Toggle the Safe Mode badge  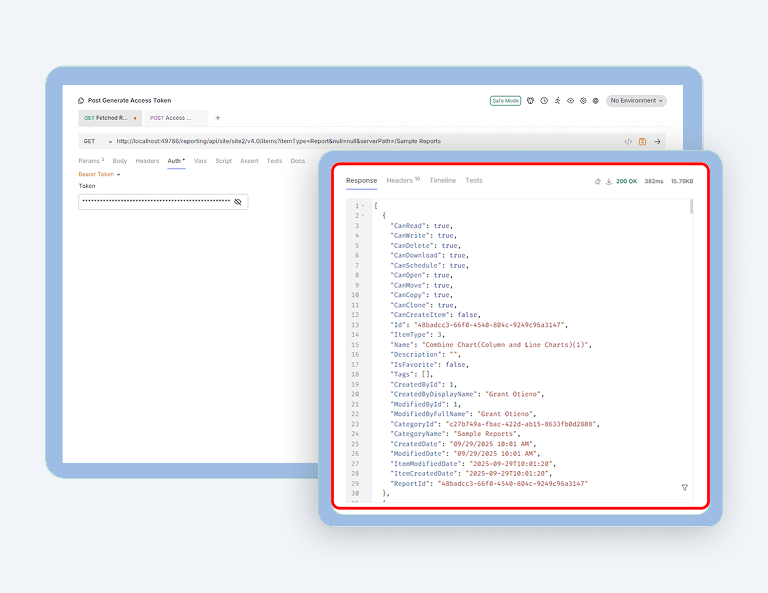505,101
